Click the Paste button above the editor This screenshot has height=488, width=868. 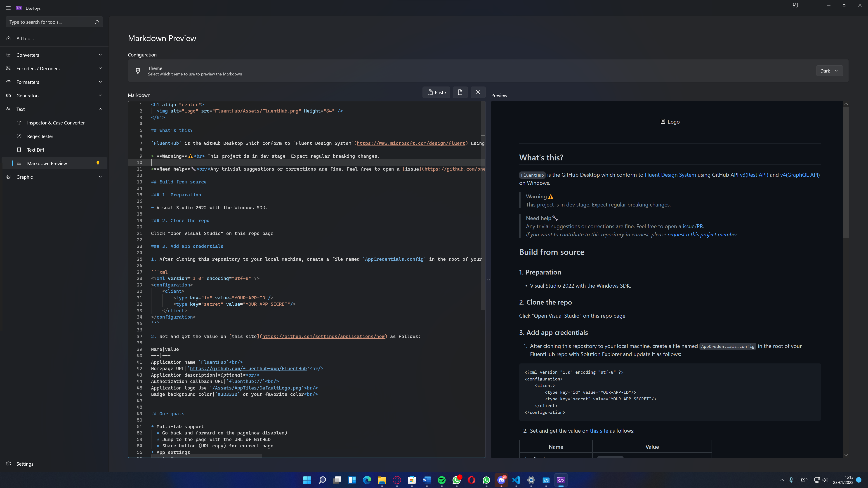point(436,92)
